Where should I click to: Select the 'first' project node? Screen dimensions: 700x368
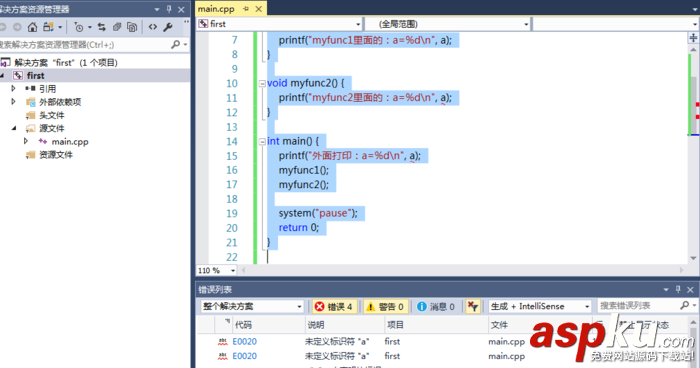(x=35, y=75)
